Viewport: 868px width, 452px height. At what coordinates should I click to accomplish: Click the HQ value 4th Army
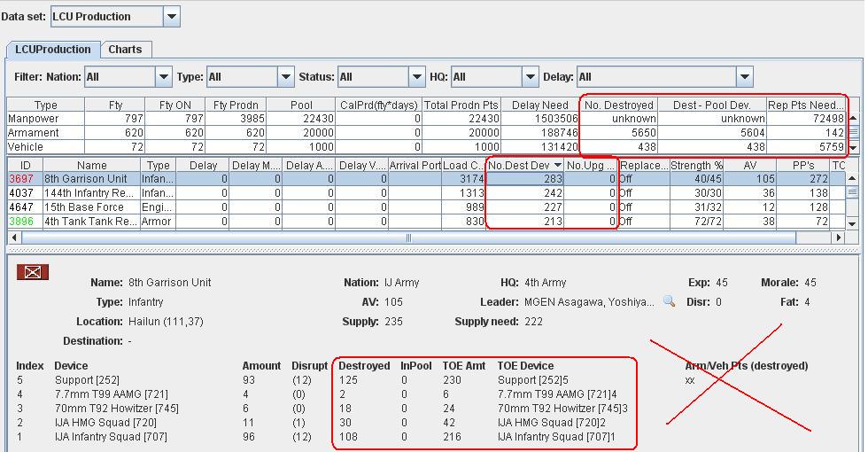546,283
